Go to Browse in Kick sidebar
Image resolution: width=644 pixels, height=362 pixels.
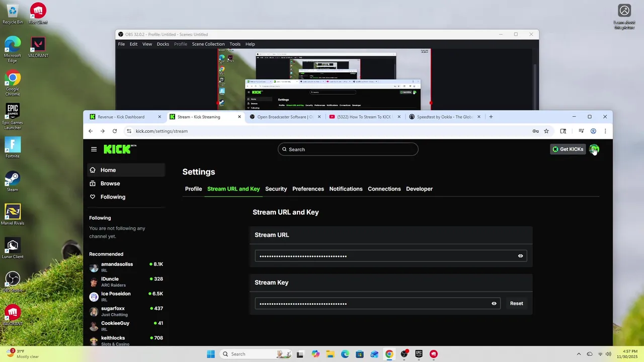tap(126, 184)
